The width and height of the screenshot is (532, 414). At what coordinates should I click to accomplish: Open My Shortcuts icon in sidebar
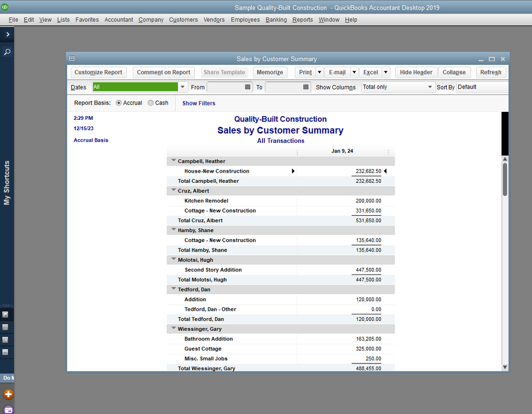click(x=5, y=314)
